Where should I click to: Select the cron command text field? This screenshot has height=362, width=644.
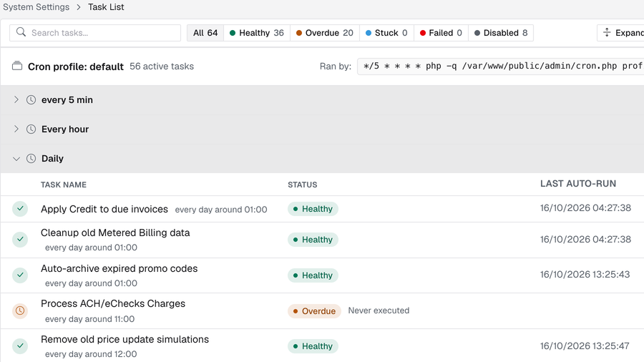[x=501, y=66]
